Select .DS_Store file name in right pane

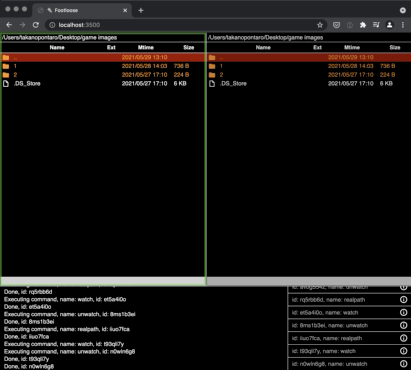(x=233, y=83)
